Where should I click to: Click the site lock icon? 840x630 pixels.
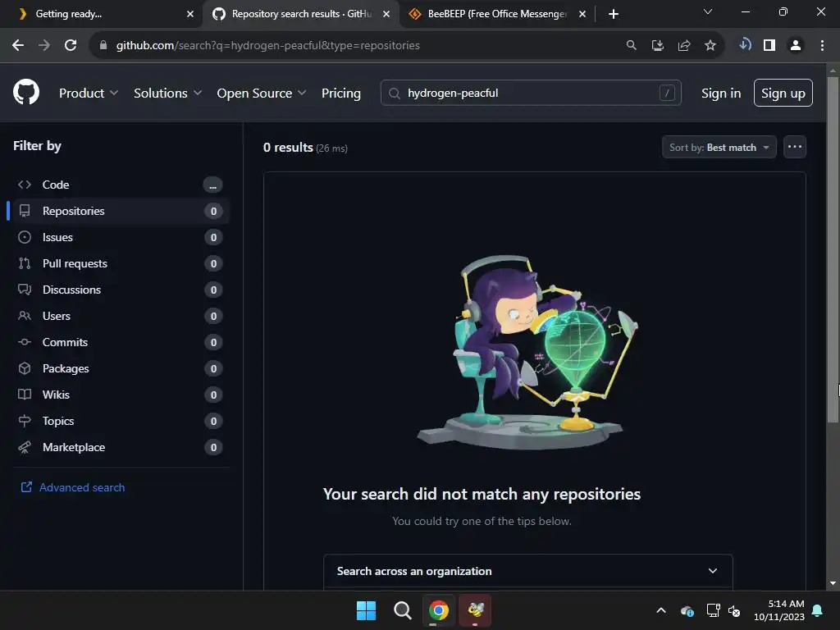click(103, 46)
